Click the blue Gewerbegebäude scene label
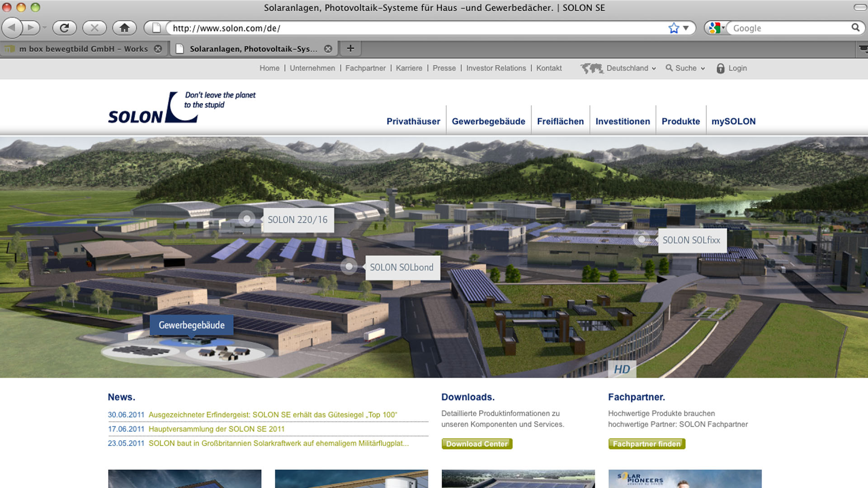The height and width of the screenshot is (488, 868). tap(192, 325)
